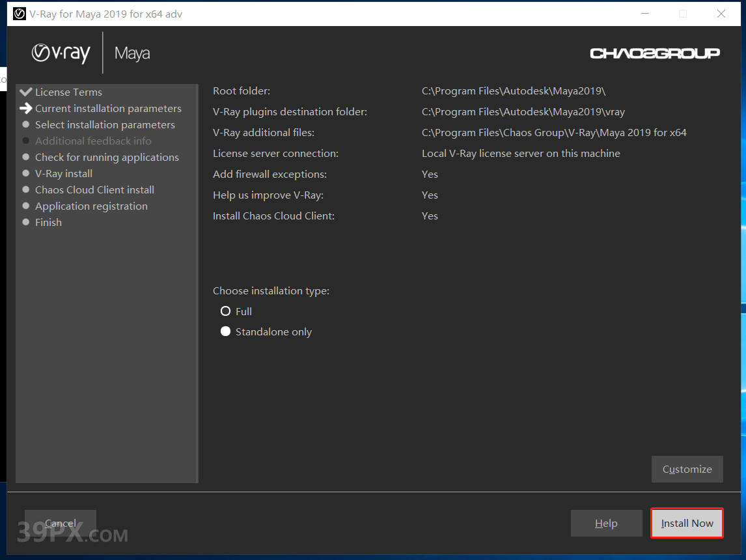Screen dimensions: 746x560
Task: Click the Root folder label
Action: [242, 91]
